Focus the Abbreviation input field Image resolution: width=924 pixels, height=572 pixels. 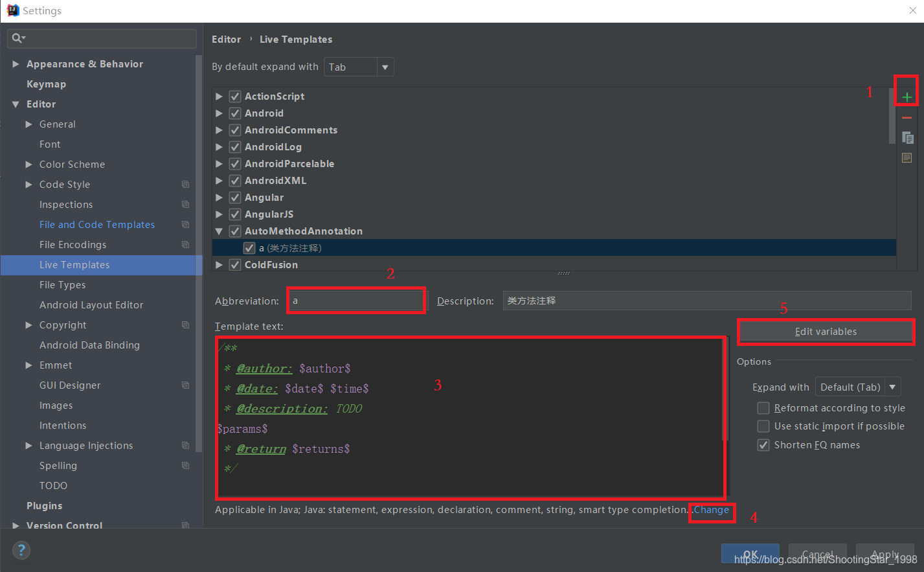[356, 301]
